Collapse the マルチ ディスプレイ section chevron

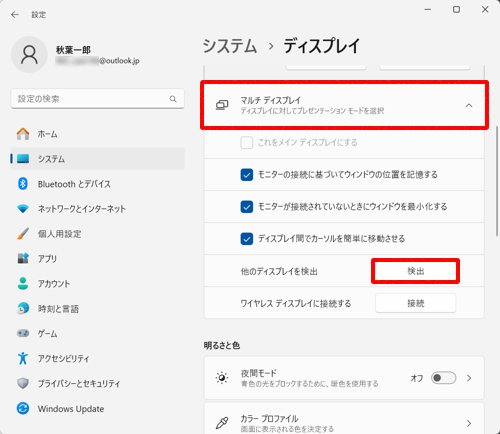coord(469,105)
